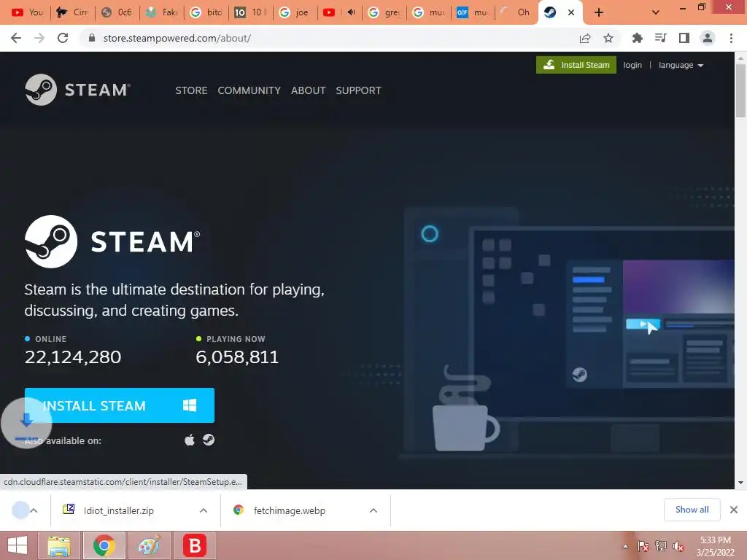747x560 pixels.
Task: Click the browser forward arrow
Action: click(x=39, y=38)
